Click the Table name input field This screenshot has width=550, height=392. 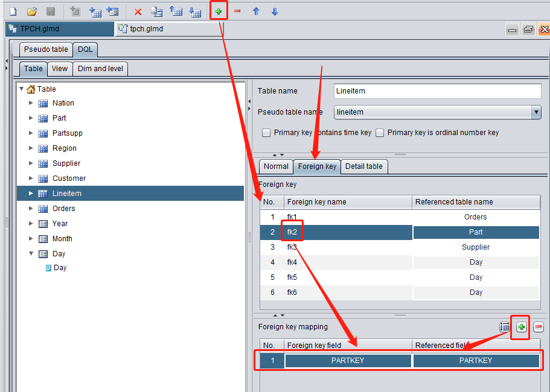(438, 91)
